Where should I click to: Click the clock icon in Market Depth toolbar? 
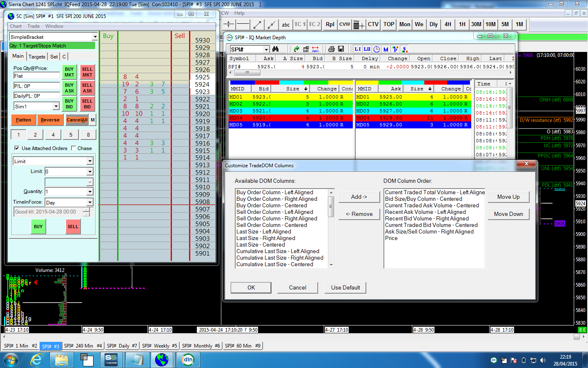(x=376, y=49)
